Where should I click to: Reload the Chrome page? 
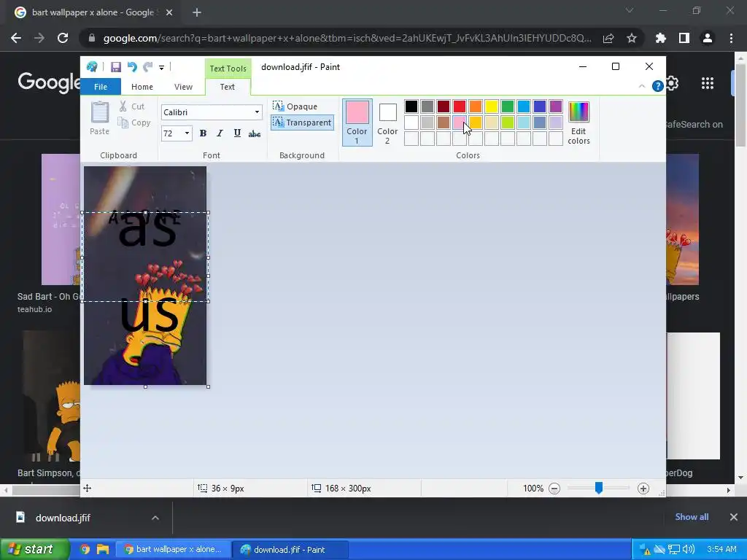pos(63,38)
